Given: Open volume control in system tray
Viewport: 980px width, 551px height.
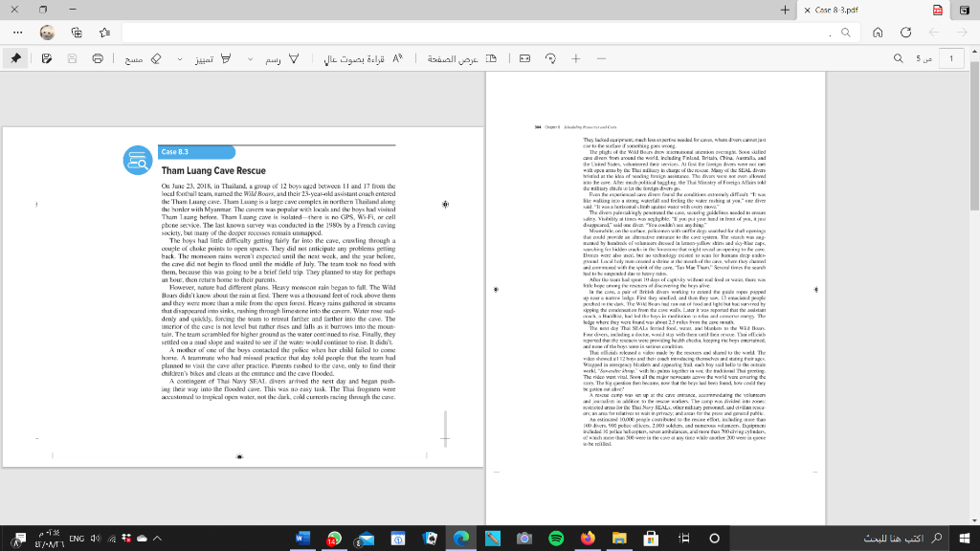Looking at the screenshot, I should 96,538.
